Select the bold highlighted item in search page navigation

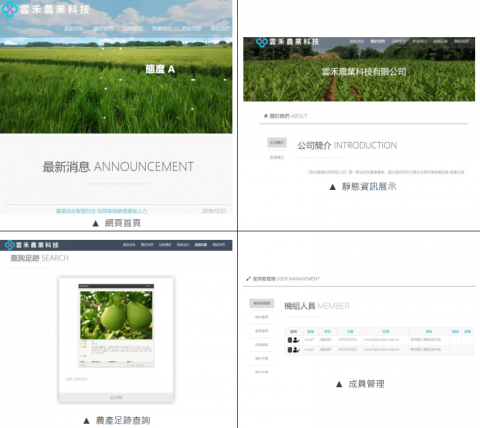tap(201, 245)
